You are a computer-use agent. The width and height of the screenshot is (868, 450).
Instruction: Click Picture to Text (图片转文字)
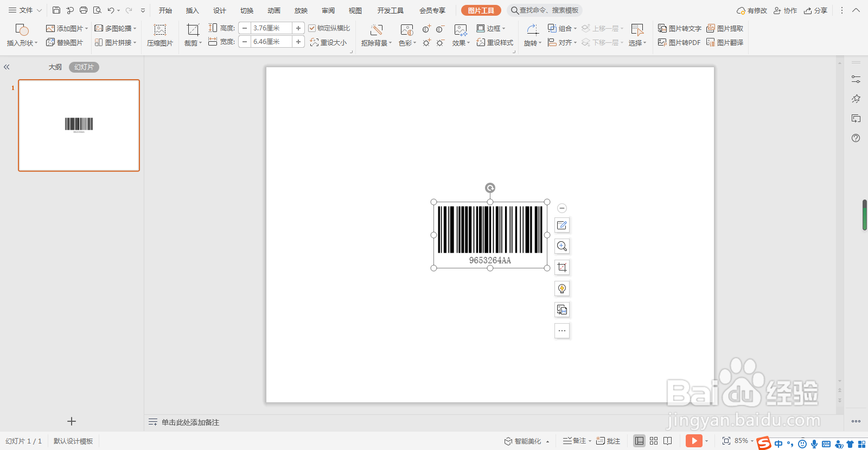click(x=680, y=28)
